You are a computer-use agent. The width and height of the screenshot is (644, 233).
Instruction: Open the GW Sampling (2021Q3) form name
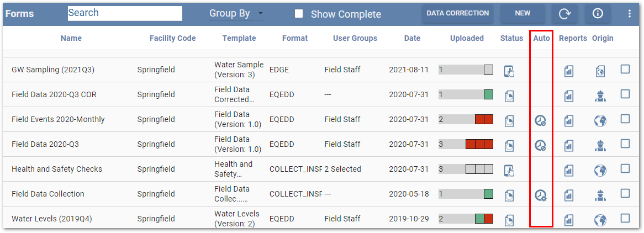tap(53, 70)
